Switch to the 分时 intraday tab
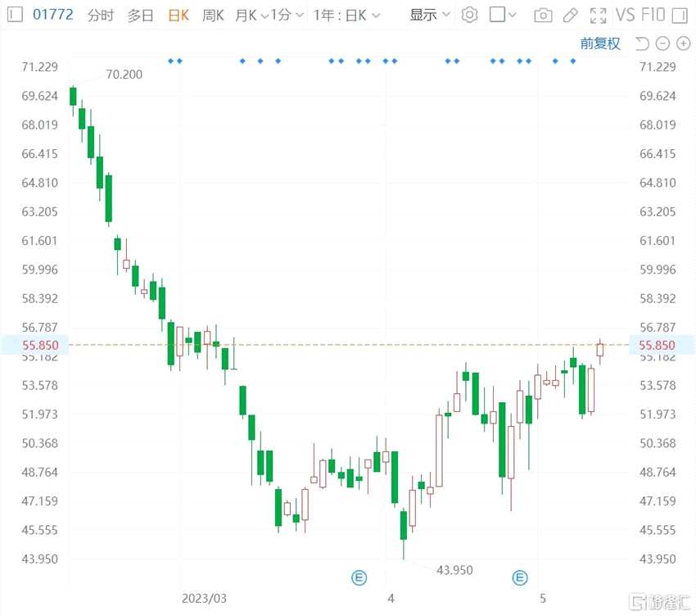696x616 pixels. tap(101, 15)
